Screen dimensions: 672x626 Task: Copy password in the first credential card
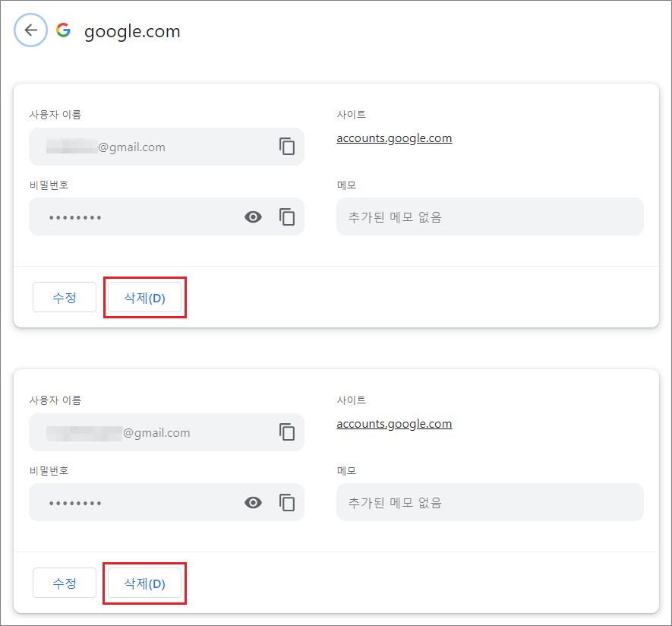click(x=287, y=217)
